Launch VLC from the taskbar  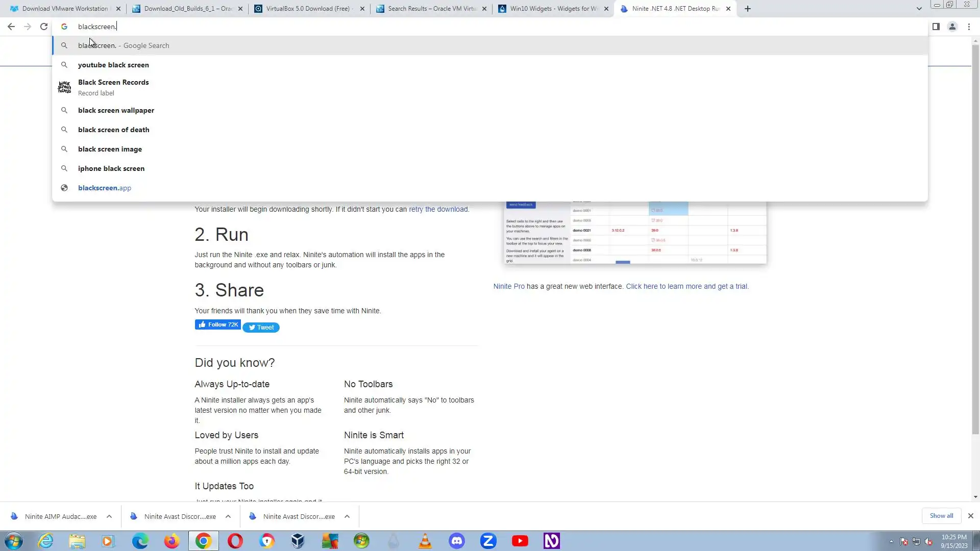(x=425, y=541)
